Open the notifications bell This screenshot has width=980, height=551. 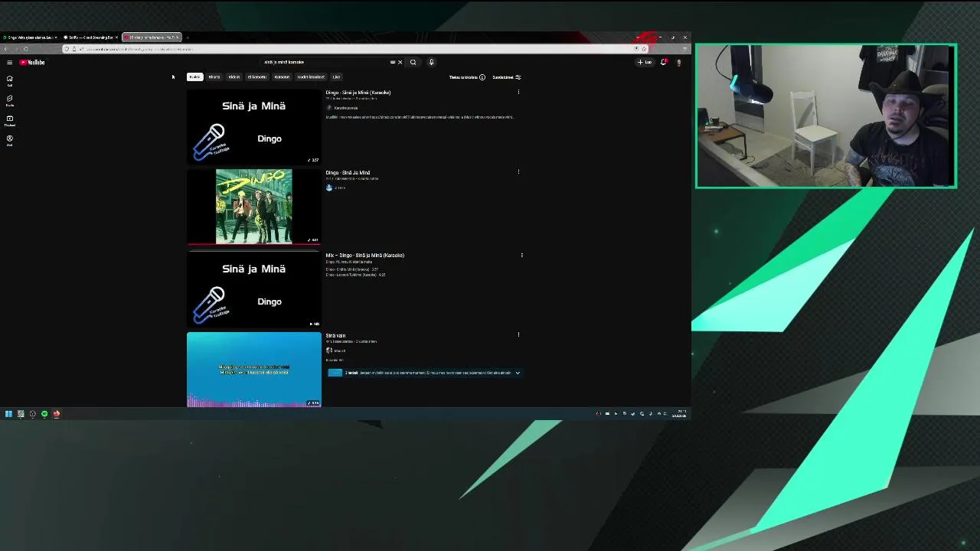[664, 62]
